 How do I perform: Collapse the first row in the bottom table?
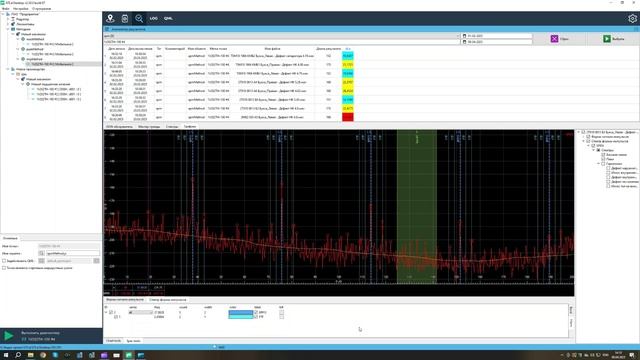point(106,312)
